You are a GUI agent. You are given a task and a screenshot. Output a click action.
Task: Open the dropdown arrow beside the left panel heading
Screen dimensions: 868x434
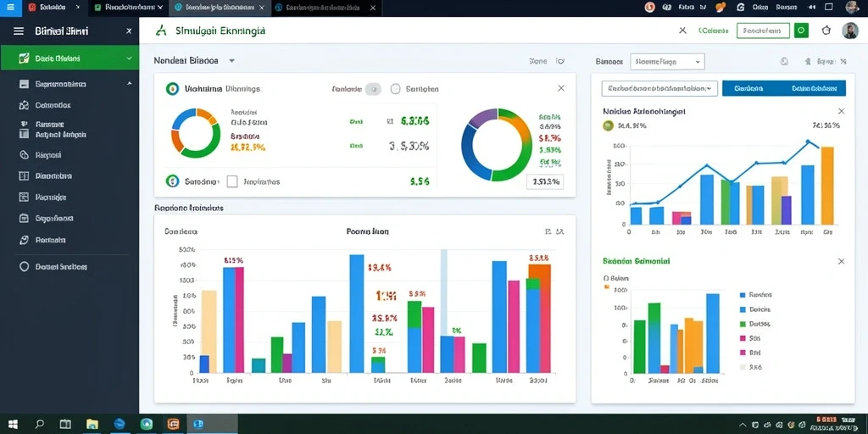click(x=231, y=60)
